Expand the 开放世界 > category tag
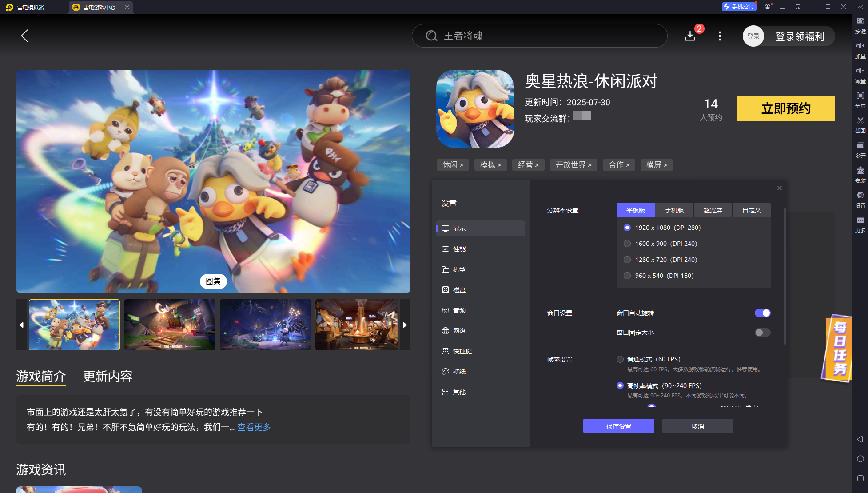 (x=573, y=165)
